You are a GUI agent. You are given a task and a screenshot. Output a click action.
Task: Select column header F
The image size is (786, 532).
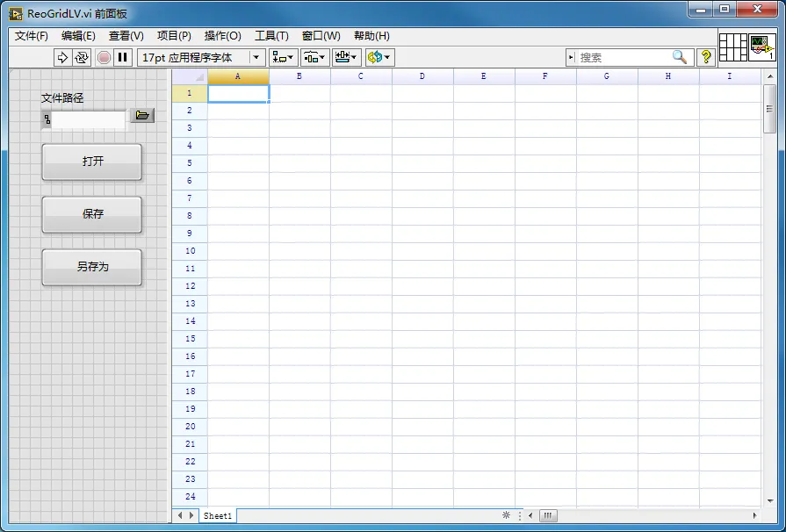[545, 76]
